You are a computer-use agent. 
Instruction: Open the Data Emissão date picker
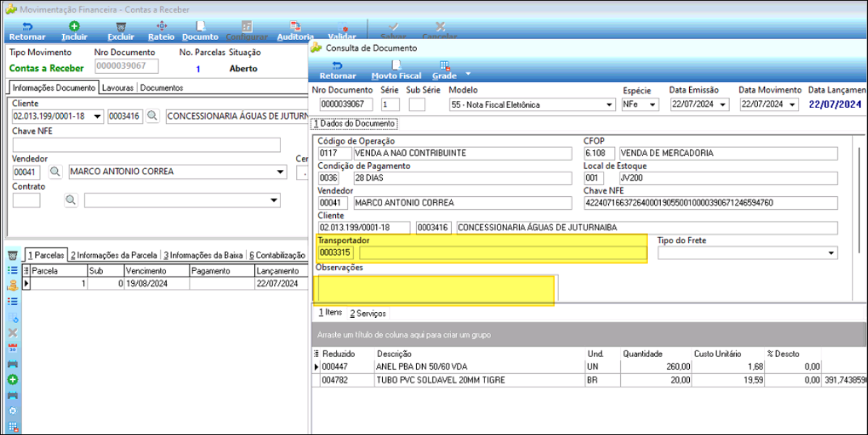pos(723,104)
